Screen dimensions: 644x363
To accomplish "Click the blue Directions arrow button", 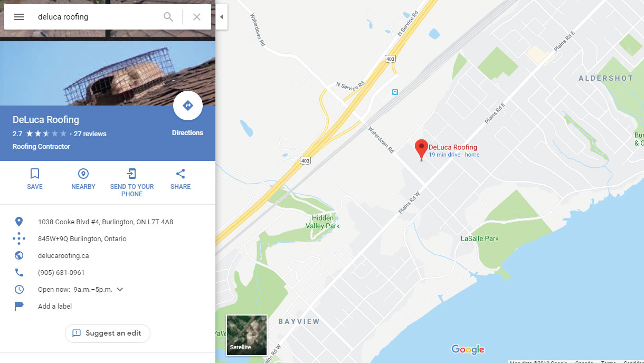I will [187, 106].
